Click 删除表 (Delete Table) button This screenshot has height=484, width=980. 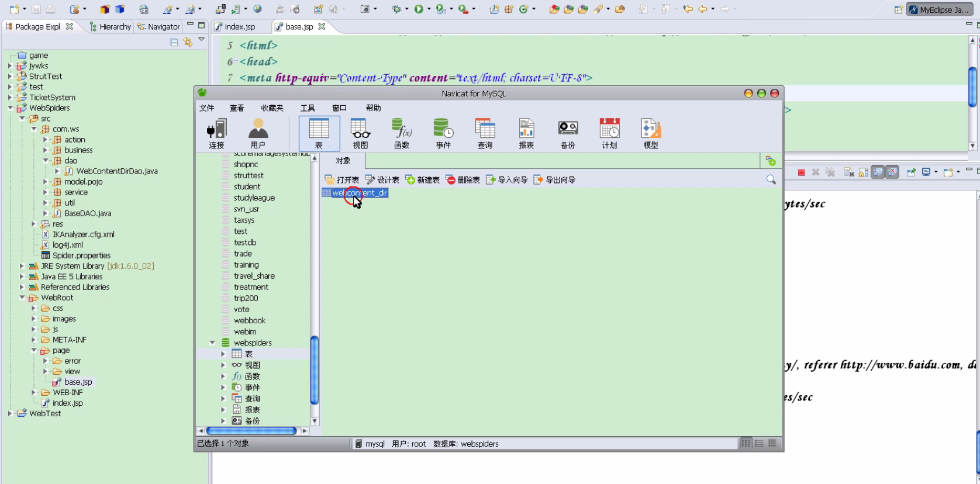463,179
